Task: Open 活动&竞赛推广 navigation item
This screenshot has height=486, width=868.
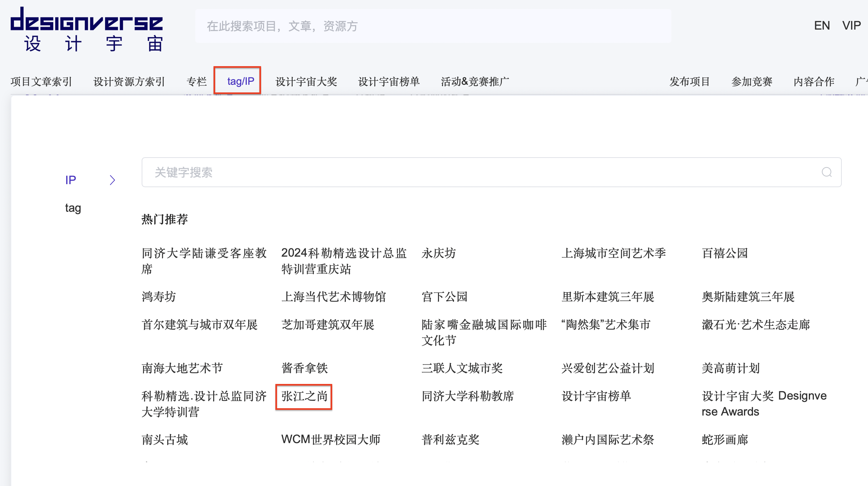Action: point(475,81)
